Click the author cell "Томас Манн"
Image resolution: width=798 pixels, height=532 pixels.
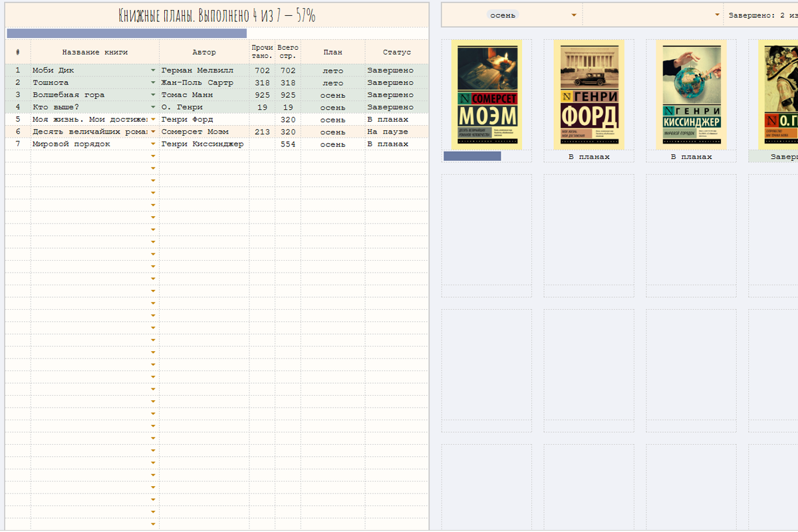point(204,95)
